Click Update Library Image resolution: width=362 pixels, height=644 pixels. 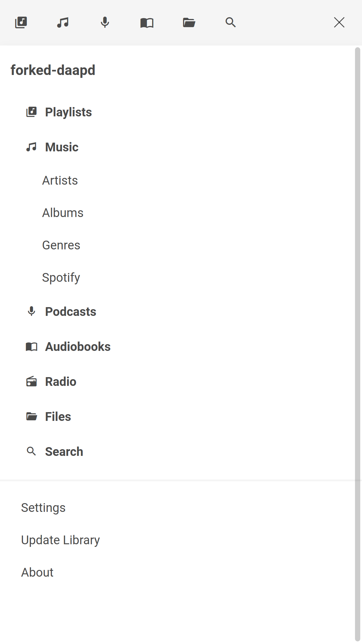coord(61,540)
